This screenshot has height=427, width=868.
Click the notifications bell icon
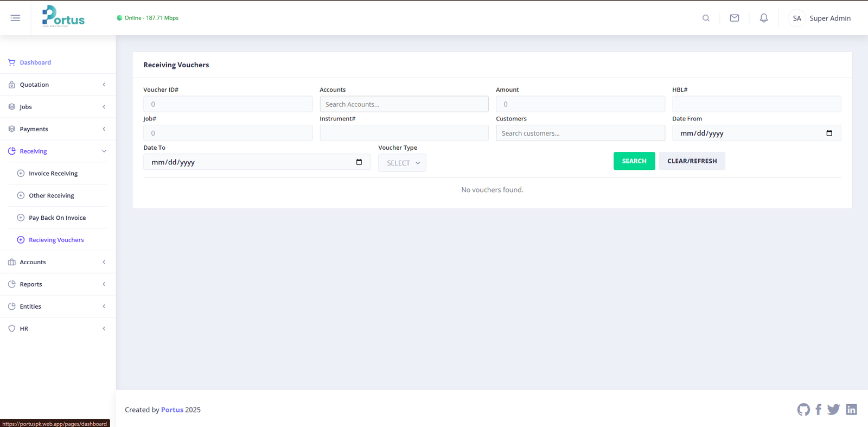[763, 18]
